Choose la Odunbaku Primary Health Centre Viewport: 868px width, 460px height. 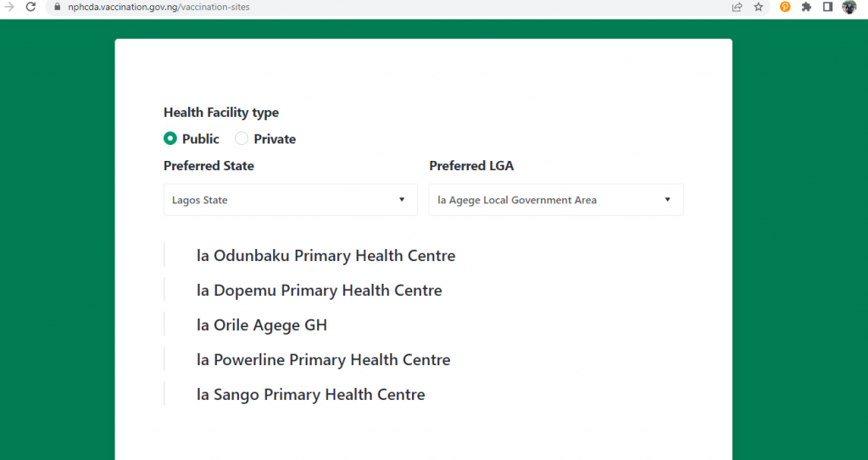click(326, 256)
